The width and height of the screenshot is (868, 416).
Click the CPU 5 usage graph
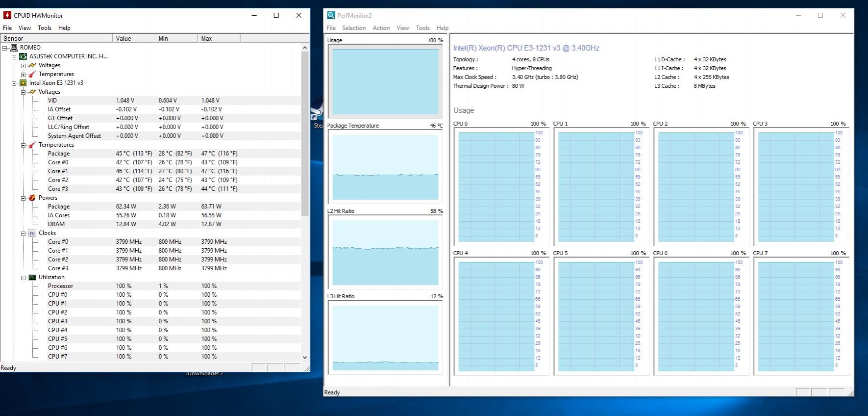(x=600, y=316)
